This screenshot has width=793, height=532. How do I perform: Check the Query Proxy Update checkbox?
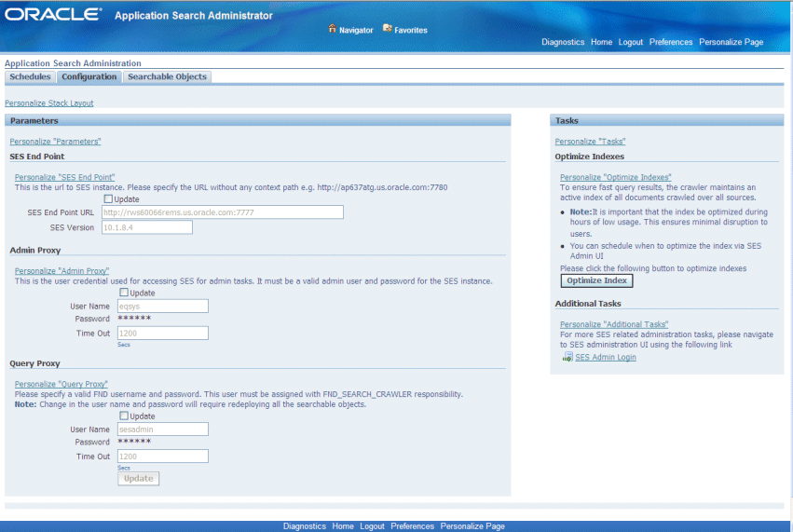tap(124, 416)
